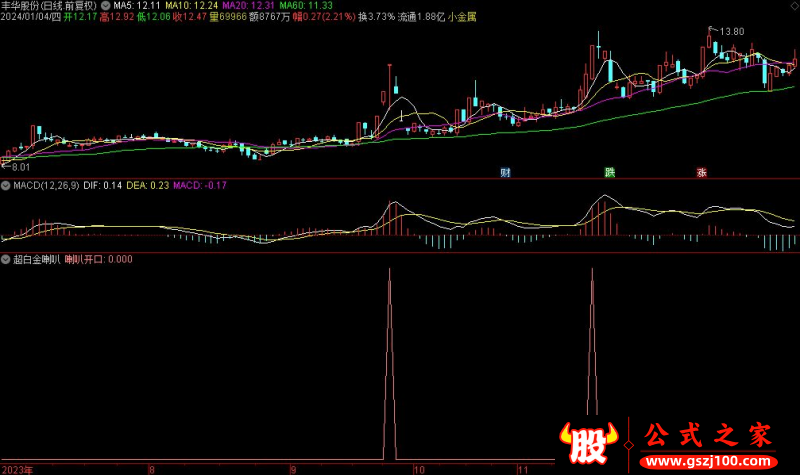The height and width of the screenshot is (475, 800).
Task: Click month 9 on the time axis
Action: [293, 470]
